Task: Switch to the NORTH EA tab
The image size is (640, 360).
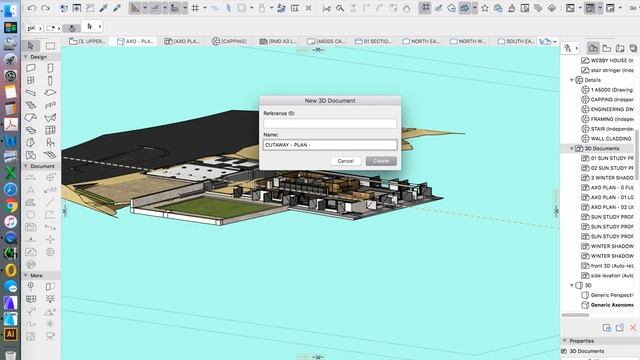Action: 420,41
